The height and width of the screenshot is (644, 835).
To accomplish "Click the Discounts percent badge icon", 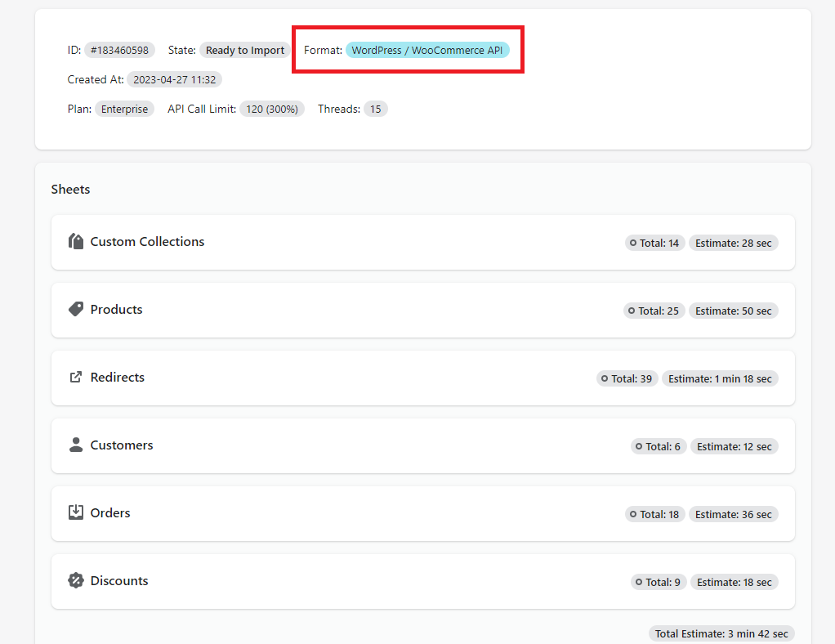I will click(x=76, y=580).
